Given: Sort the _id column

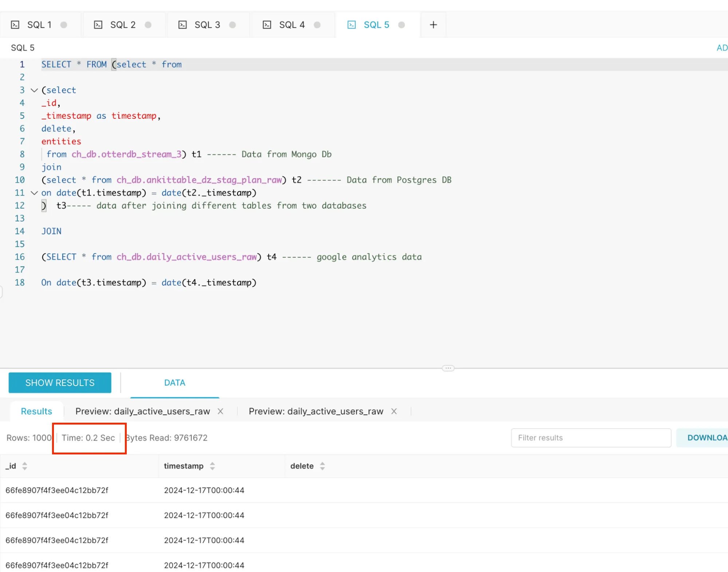Looking at the screenshot, I should point(24,466).
